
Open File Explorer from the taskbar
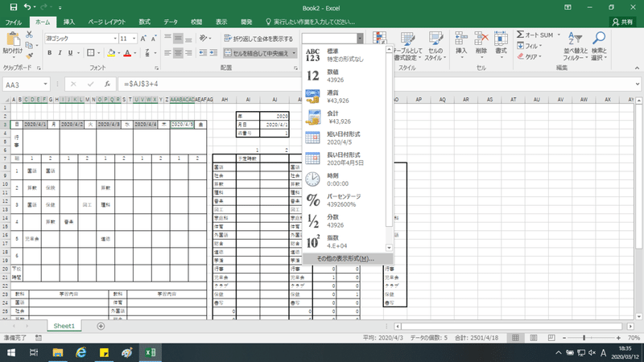(x=57, y=352)
